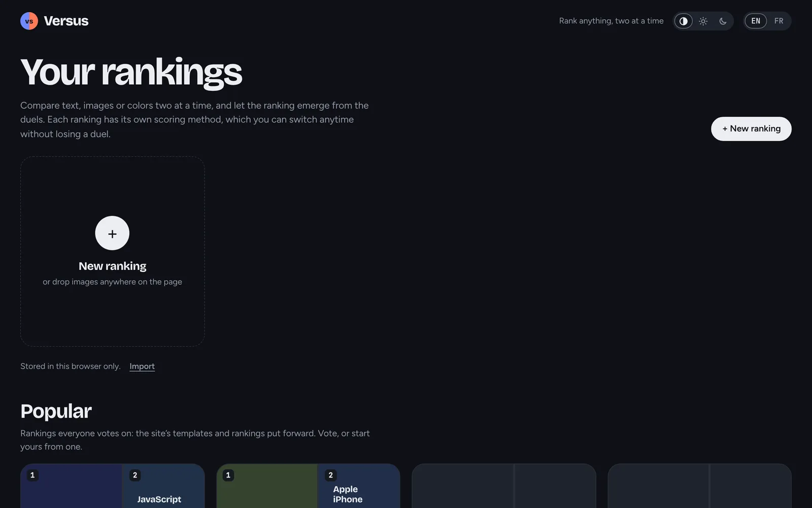Open the JavaScript popular ranking card

(x=112, y=486)
